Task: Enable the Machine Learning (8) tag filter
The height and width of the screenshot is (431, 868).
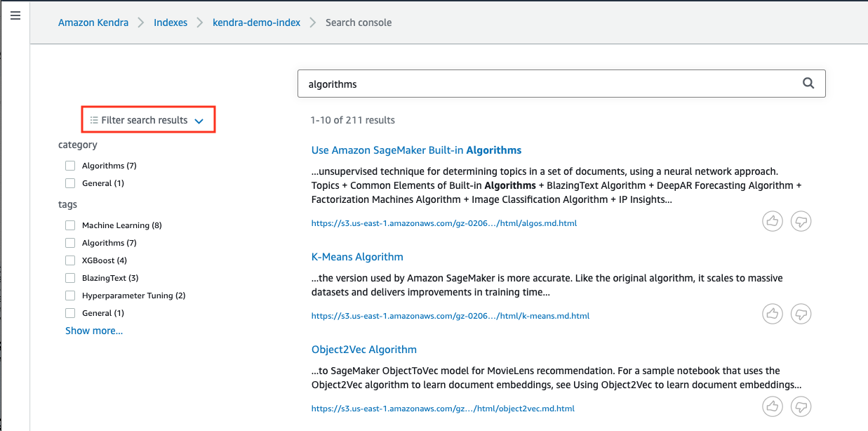Action: pyautogui.click(x=70, y=225)
